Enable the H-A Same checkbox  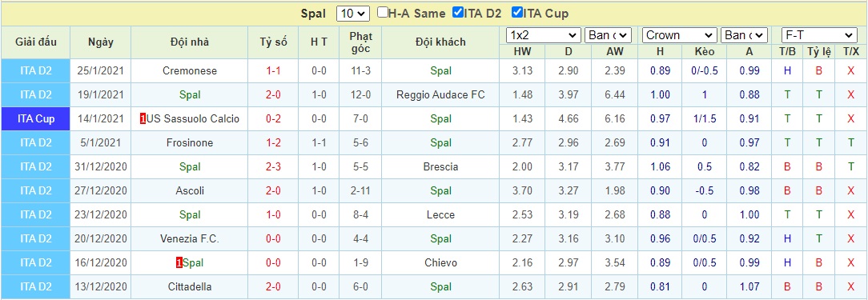click(x=383, y=13)
